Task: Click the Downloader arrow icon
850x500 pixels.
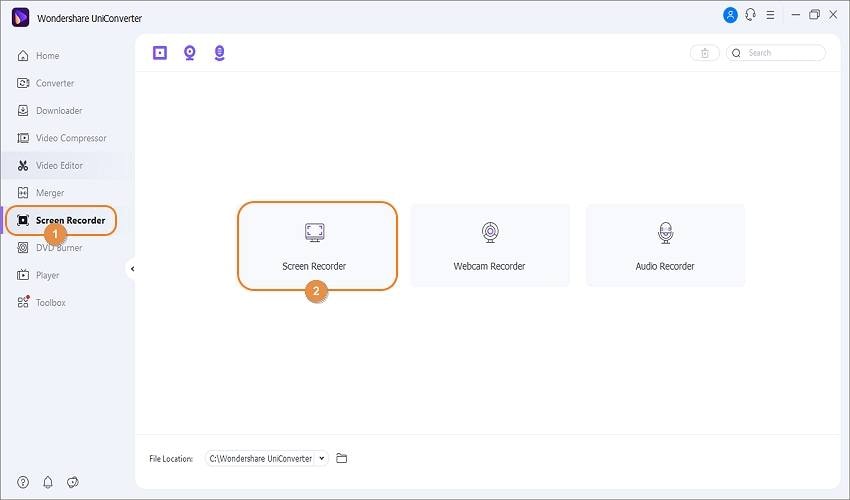Action: [23, 111]
